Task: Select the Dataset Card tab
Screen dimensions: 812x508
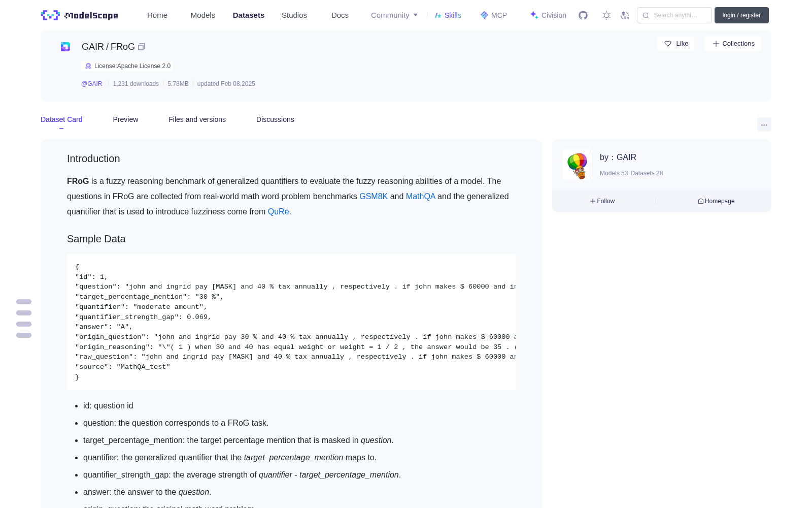Action: (x=61, y=119)
